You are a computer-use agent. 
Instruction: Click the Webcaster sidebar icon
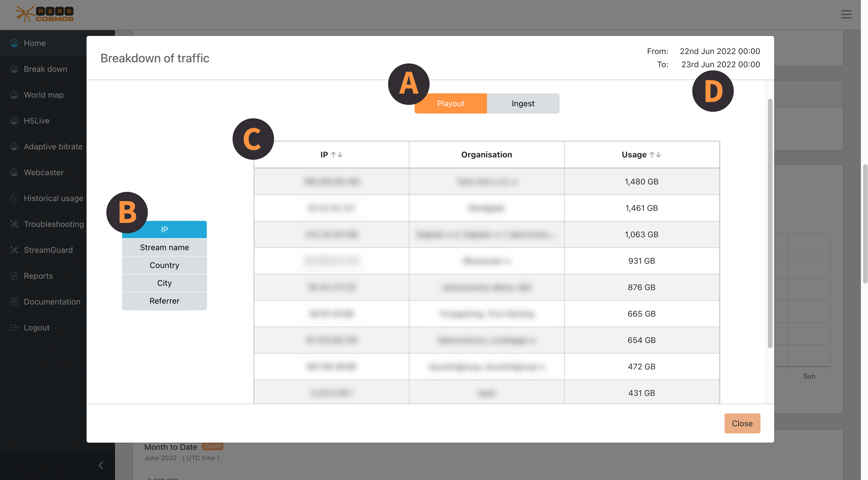14,172
